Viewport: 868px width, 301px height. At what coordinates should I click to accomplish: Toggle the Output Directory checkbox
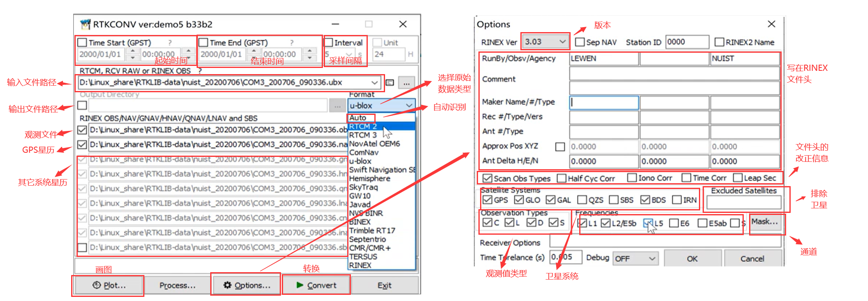82,105
